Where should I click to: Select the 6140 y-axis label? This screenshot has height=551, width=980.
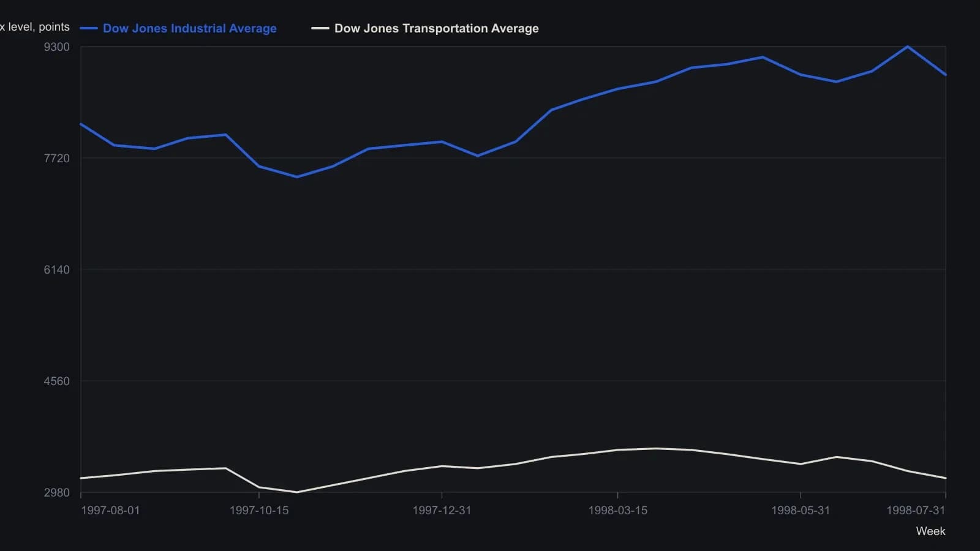pos(57,270)
